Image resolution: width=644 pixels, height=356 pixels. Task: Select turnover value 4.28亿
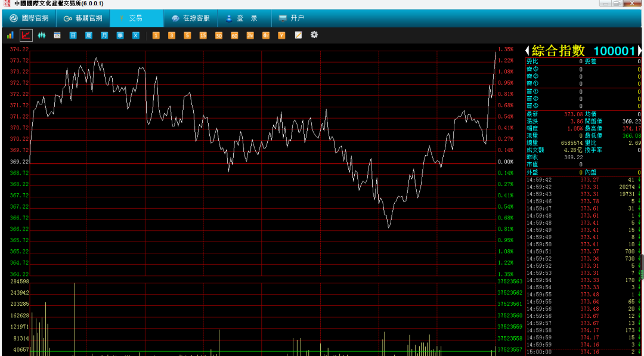point(574,150)
